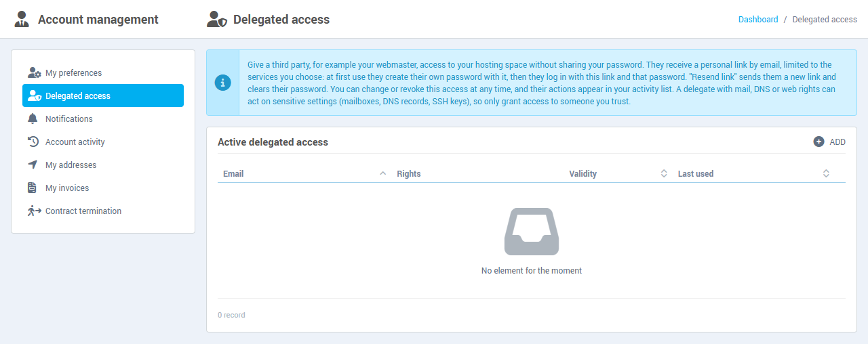
Task: Click the Last used column header text
Action: coord(696,174)
